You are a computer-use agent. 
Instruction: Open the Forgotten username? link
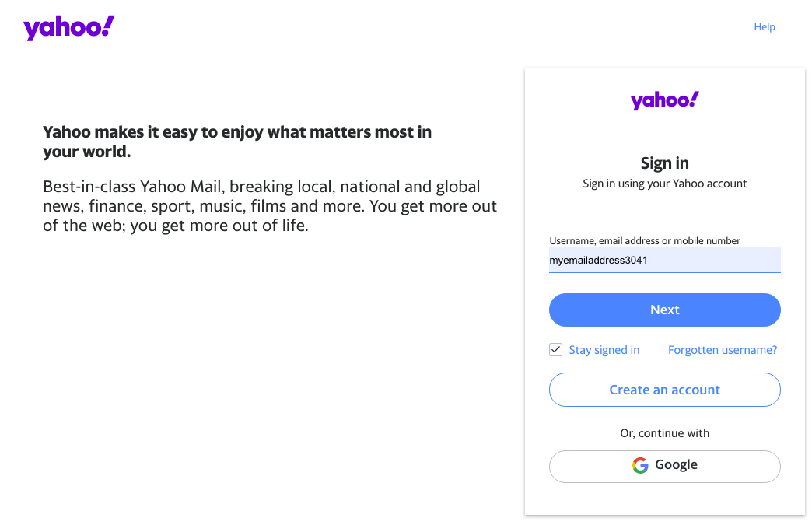point(723,350)
